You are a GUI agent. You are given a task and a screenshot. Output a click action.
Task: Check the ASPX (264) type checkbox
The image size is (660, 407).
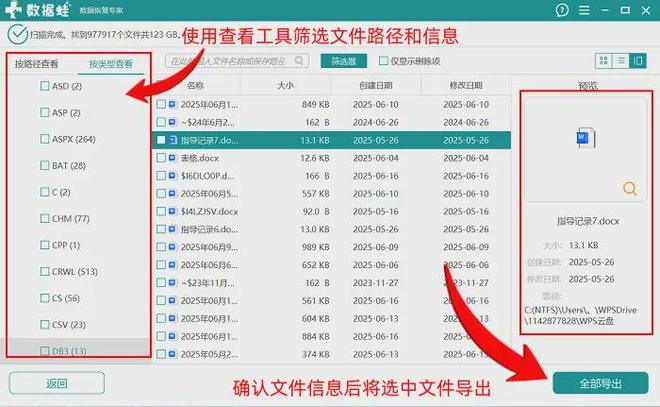click(45, 139)
